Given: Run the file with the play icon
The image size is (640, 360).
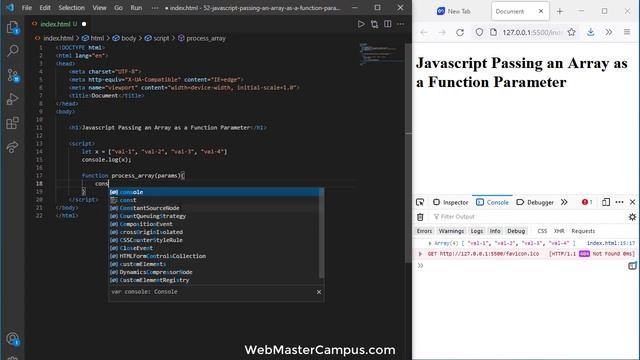Looking at the screenshot, I should tap(361, 24).
